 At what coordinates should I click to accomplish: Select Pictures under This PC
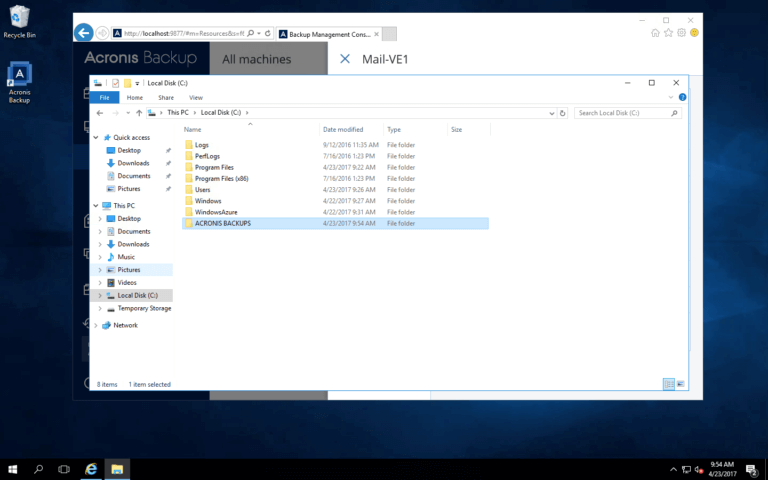(129, 270)
